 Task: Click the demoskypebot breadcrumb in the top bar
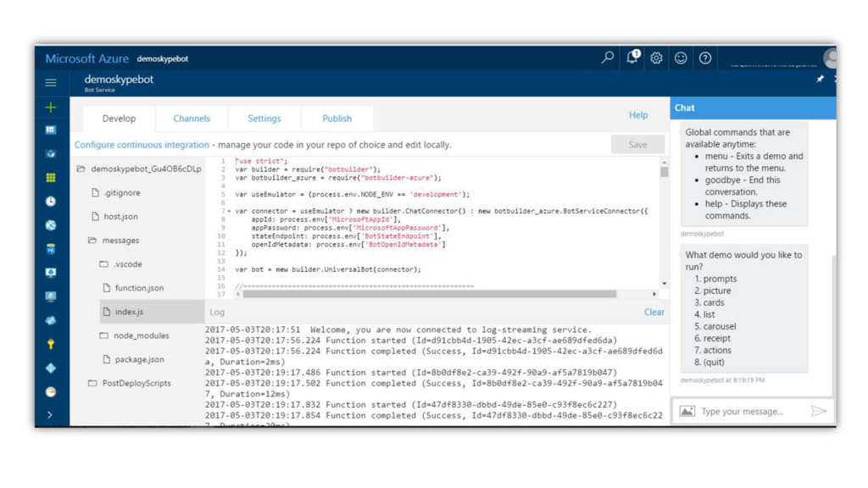162,58
